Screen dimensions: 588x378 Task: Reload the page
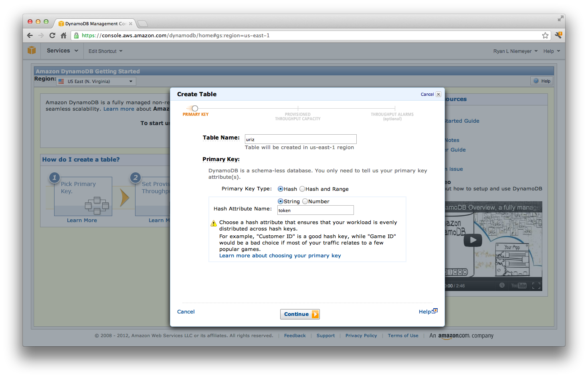52,35
